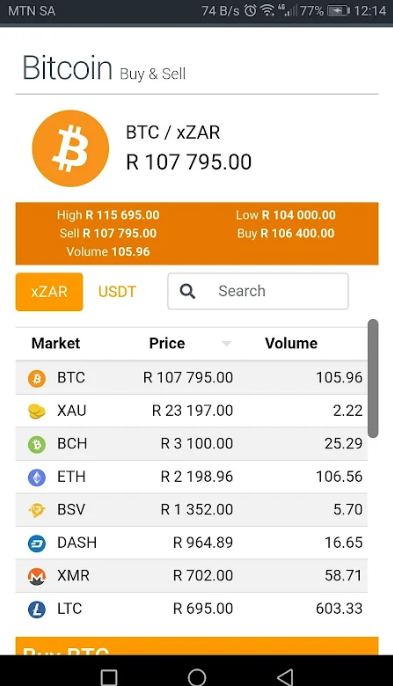
Task: Sort the list by Market header
Action: (x=56, y=343)
